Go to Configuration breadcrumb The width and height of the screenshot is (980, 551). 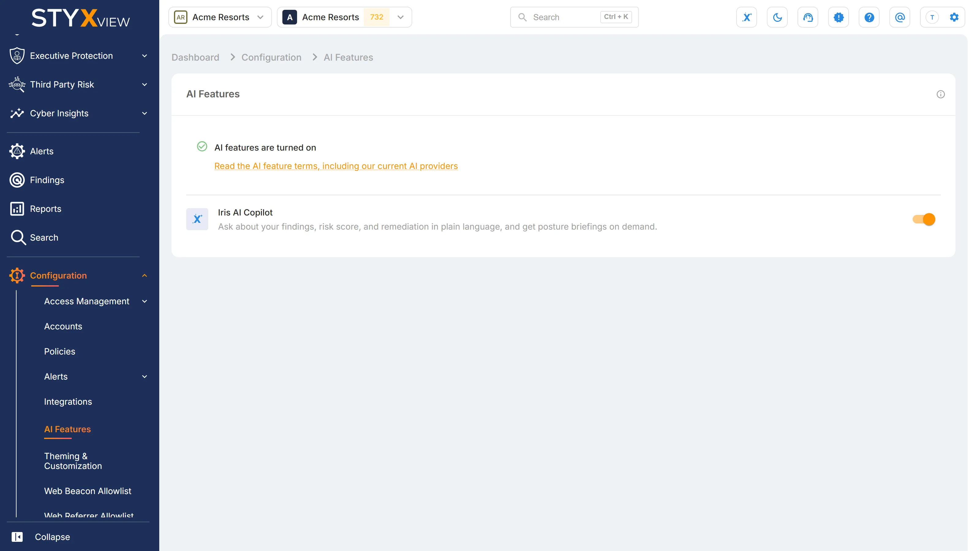tap(271, 57)
